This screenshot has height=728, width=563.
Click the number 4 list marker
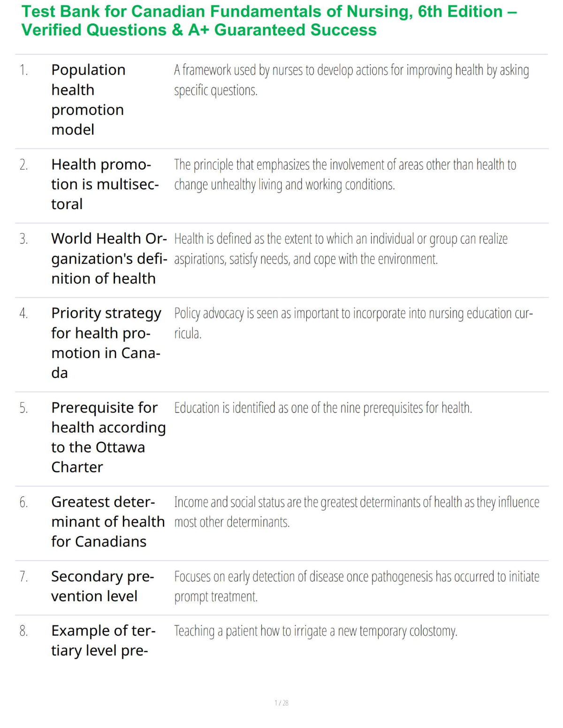coord(23,313)
